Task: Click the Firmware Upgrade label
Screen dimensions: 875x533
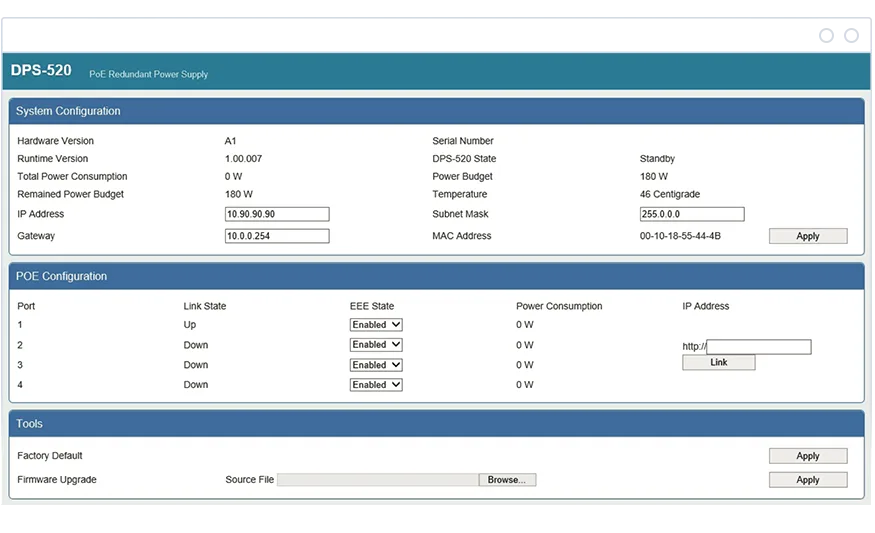Action: [x=57, y=480]
